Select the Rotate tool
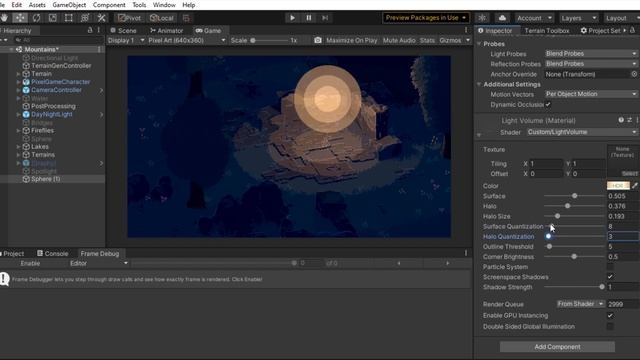Image resolution: width=640 pixels, height=360 pixels. (x=36, y=18)
